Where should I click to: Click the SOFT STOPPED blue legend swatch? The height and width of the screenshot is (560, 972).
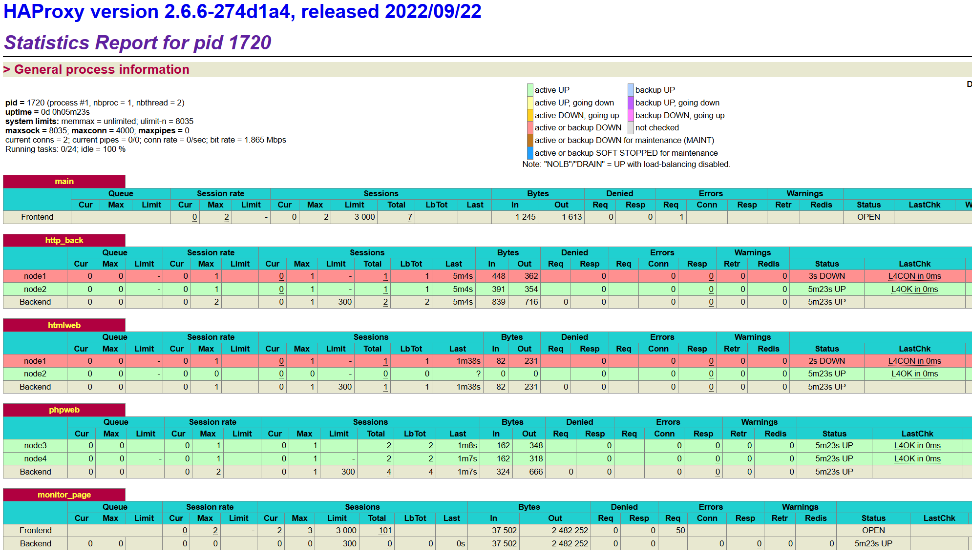(x=530, y=153)
